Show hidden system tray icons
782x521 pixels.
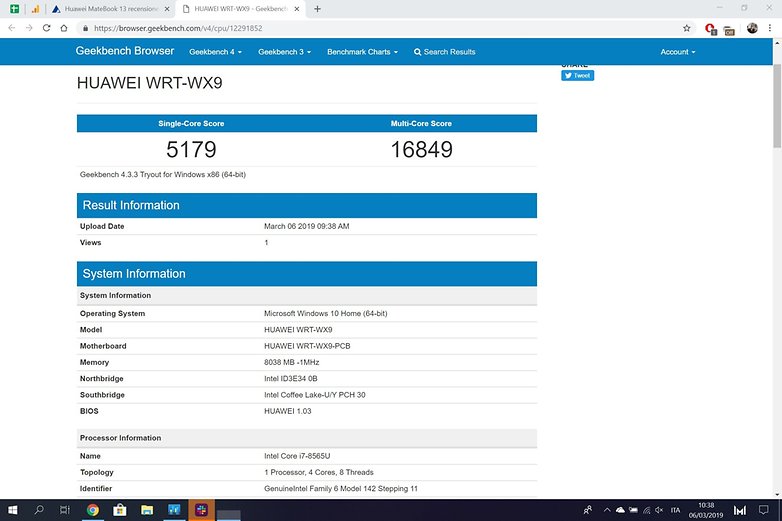[607, 510]
